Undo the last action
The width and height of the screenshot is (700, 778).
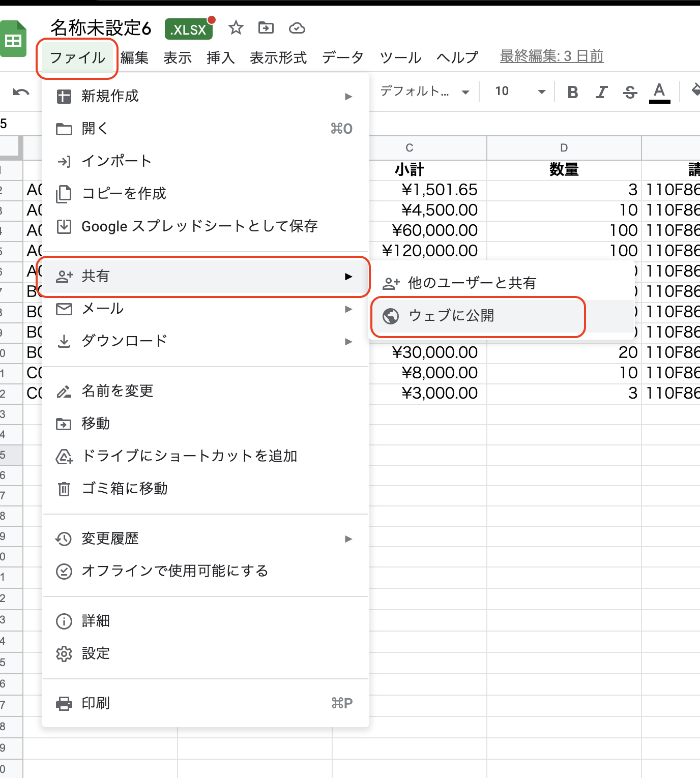(x=20, y=92)
